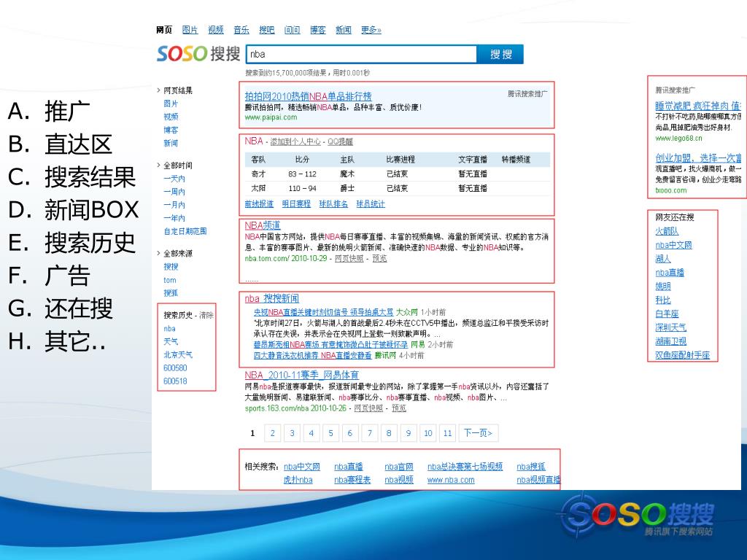Viewport: 747px width, 560px height.
Task: Open the 问问 top navigation tab
Action: pos(292,30)
